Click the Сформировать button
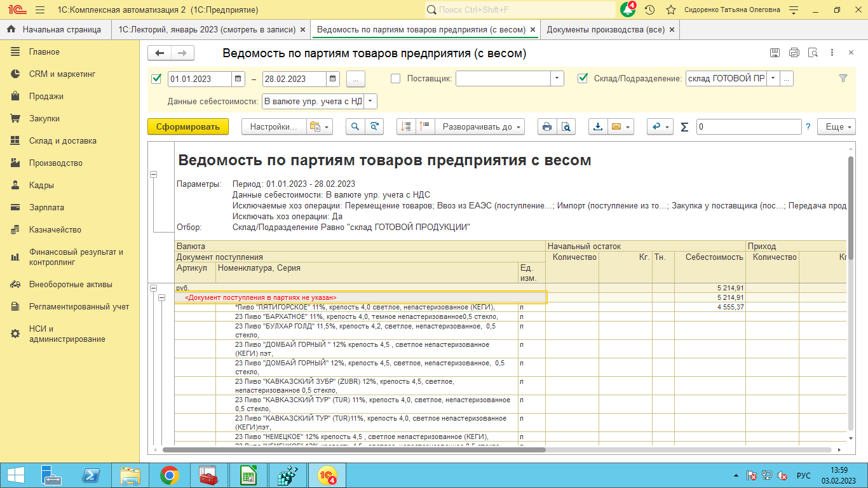Screen dimensions: 868x488 pos(187,126)
